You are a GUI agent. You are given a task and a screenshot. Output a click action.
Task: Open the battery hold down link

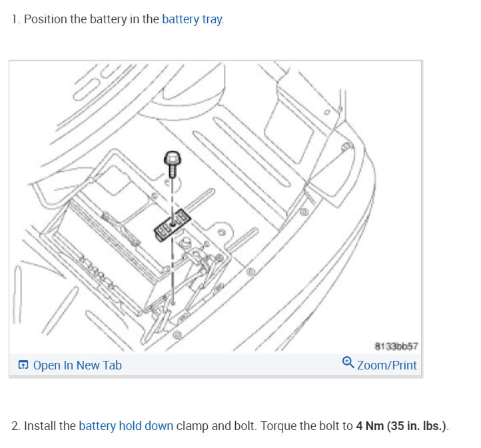(x=126, y=425)
